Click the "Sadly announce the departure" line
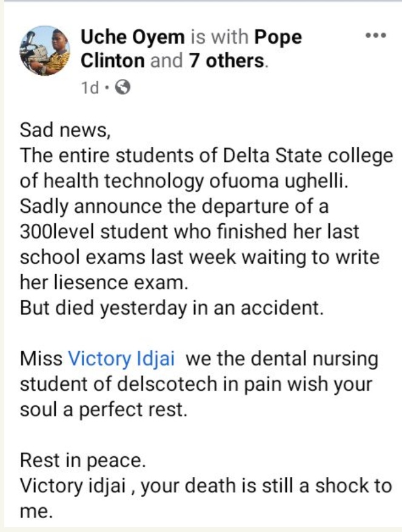 click(x=174, y=206)
